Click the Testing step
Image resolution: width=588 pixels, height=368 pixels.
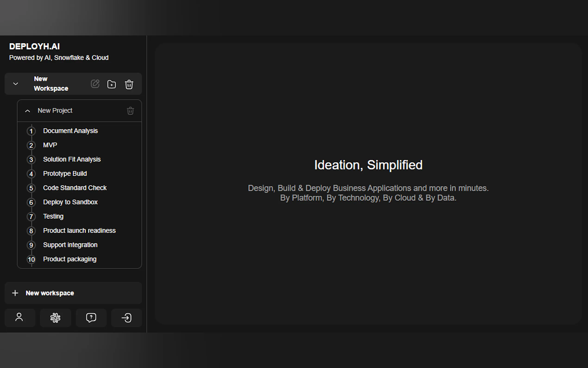pyautogui.click(x=53, y=216)
